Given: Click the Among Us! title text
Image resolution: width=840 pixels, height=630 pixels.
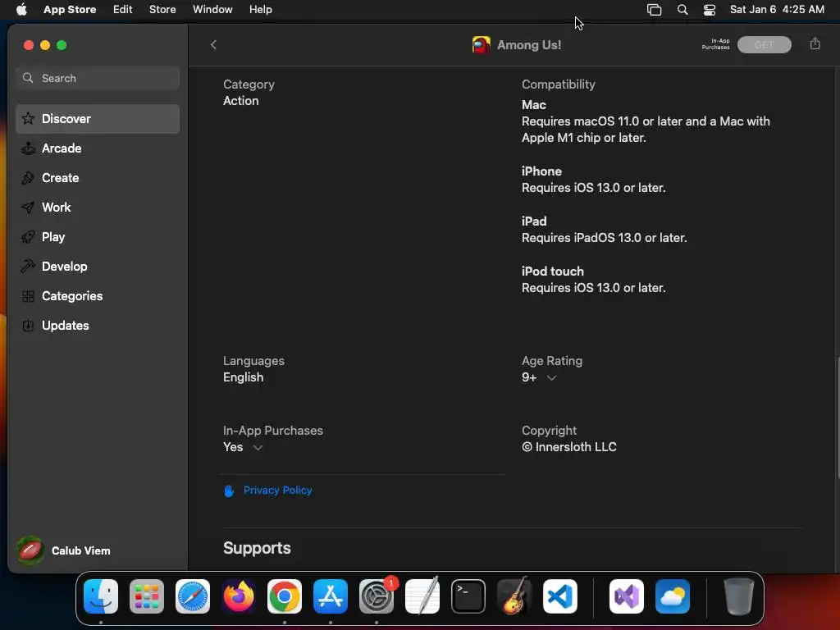Looking at the screenshot, I should [529, 45].
